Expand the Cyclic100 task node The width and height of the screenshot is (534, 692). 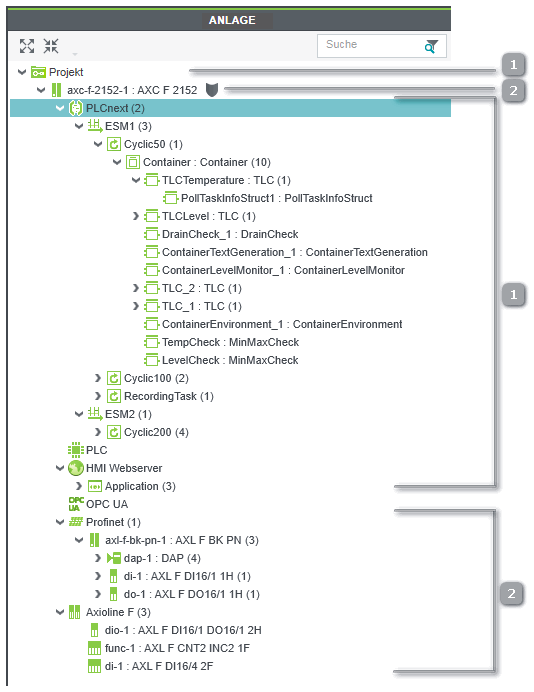[x=98, y=378]
